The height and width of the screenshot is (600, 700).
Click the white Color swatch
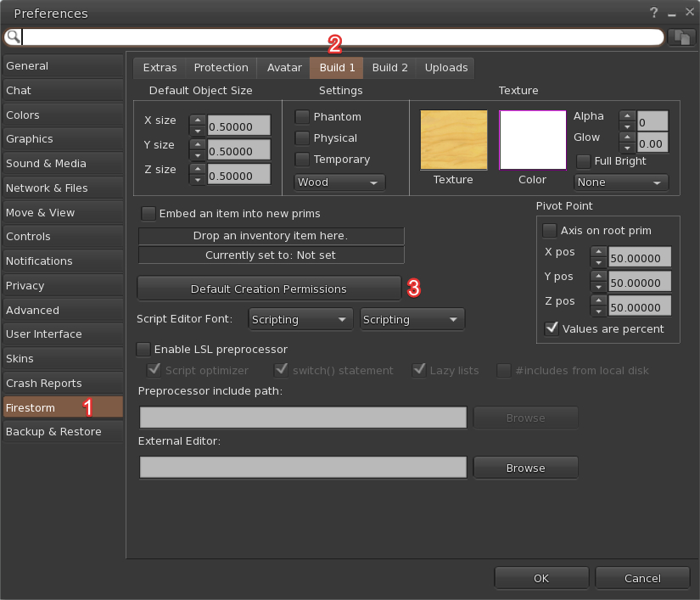(533, 140)
